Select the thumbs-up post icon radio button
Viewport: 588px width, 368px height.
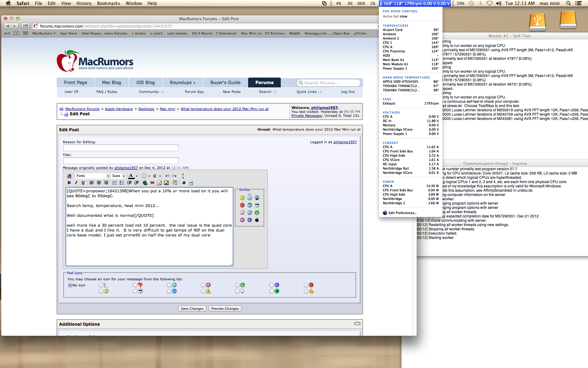click(x=306, y=291)
